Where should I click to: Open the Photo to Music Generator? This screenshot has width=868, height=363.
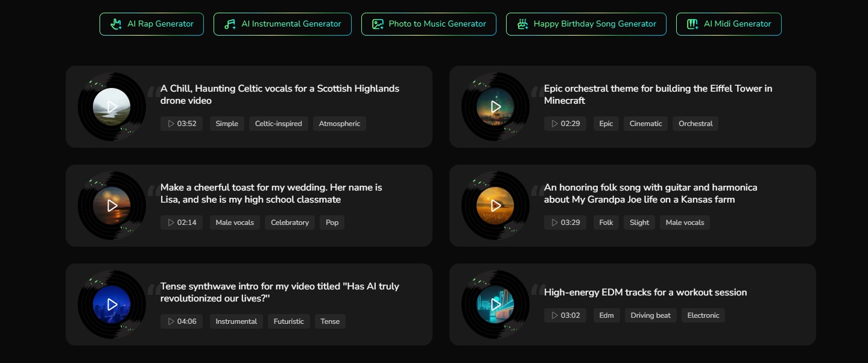tap(428, 24)
